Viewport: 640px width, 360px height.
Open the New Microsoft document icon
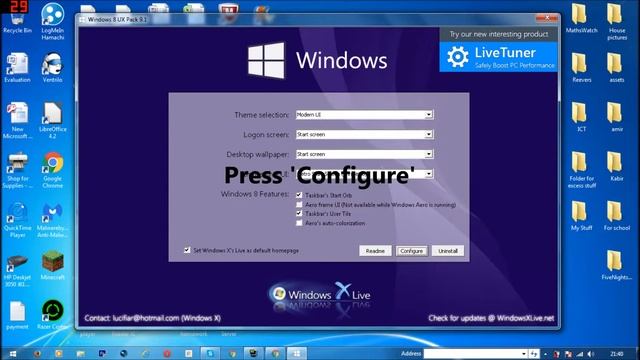point(17,120)
